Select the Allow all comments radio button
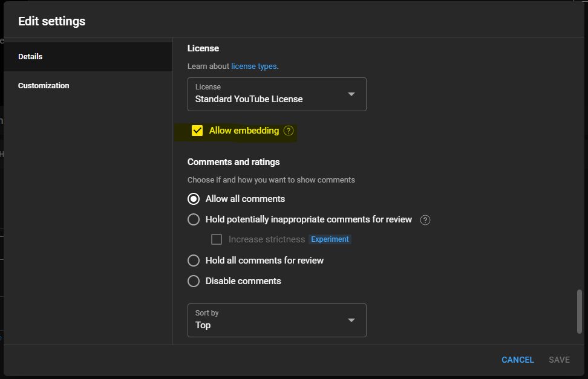Viewport: 588px width, 379px height. (194, 199)
